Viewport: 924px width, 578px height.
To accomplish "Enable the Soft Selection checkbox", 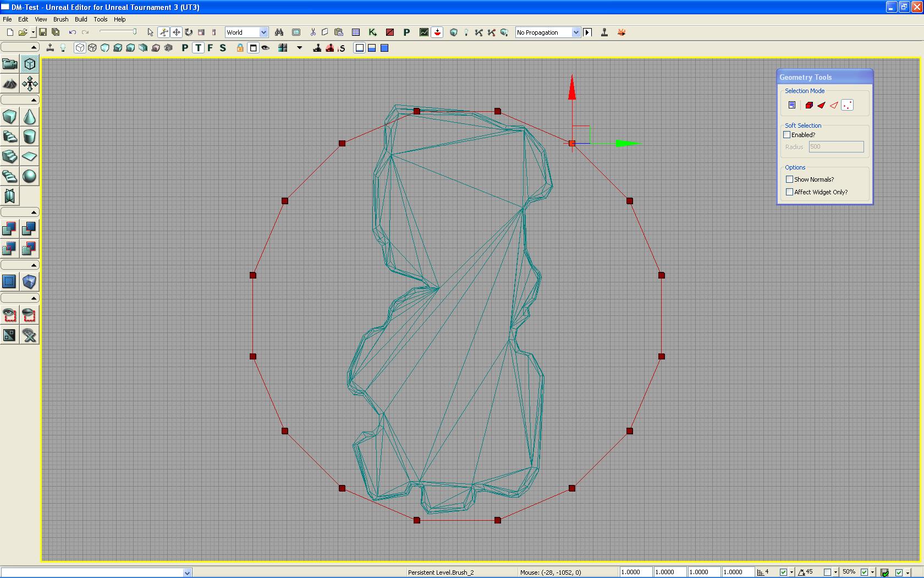I will (787, 135).
